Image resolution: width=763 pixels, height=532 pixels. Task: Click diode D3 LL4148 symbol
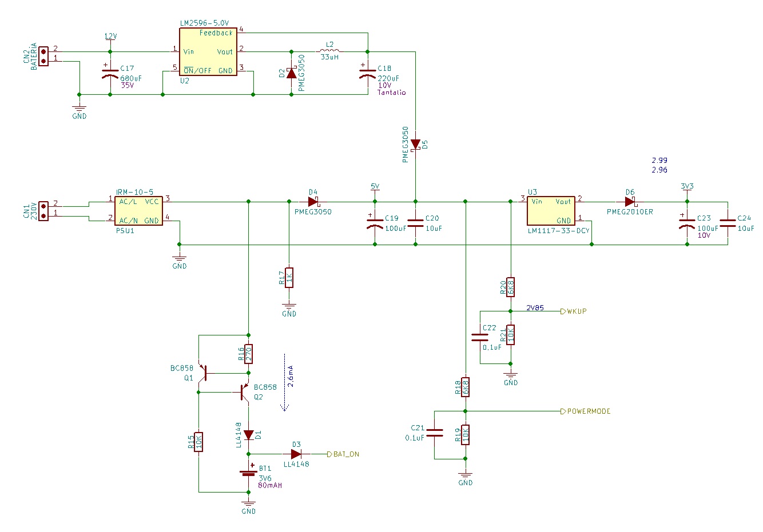tap(296, 454)
